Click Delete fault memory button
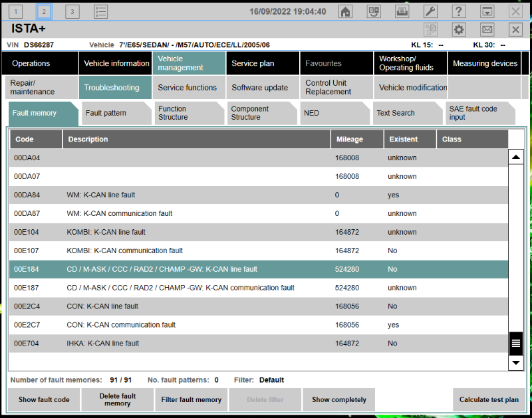Screen dimensions: 532x418 tap(118, 399)
